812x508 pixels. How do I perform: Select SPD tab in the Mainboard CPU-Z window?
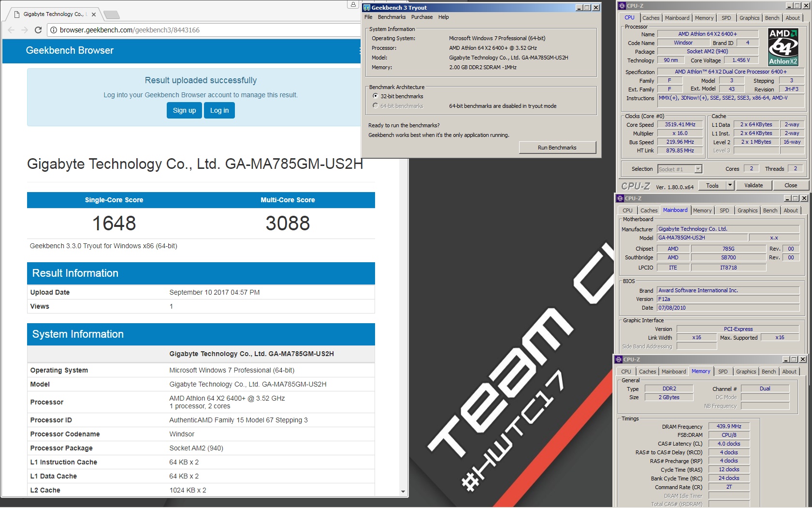(x=725, y=210)
